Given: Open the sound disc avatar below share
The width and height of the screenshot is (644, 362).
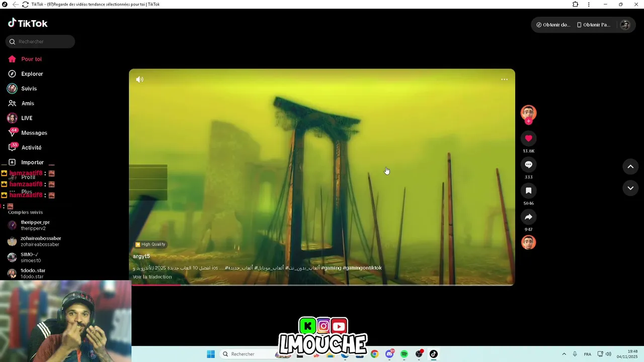Looking at the screenshot, I should pyautogui.click(x=528, y=243).
